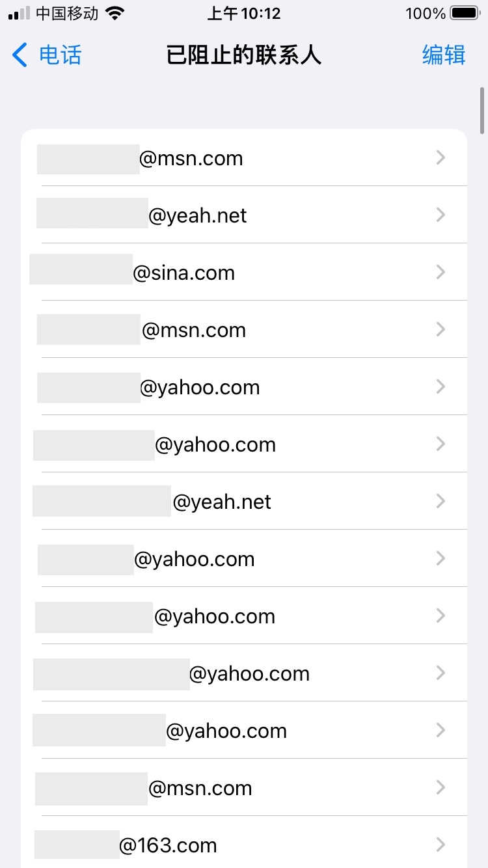
Task: Open chevron on second @yeah.net row
Action: pos(441,501)
